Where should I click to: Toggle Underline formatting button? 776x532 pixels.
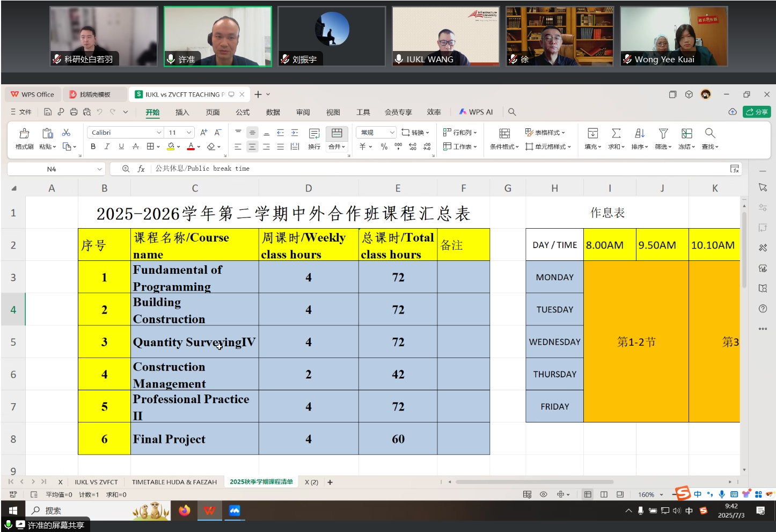pos(121,147)
